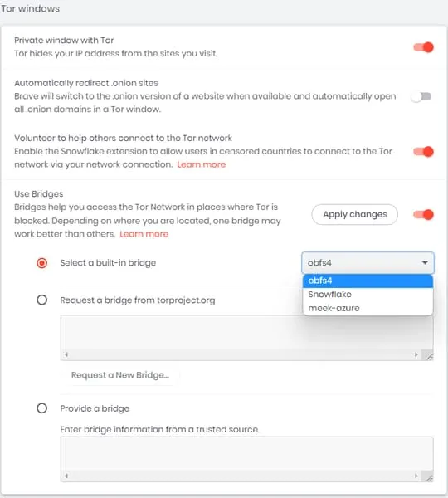Viewport: 448px width, 498px height.
Task: Turn off the Use Bridges switch
Action: (x=423, y=215)
